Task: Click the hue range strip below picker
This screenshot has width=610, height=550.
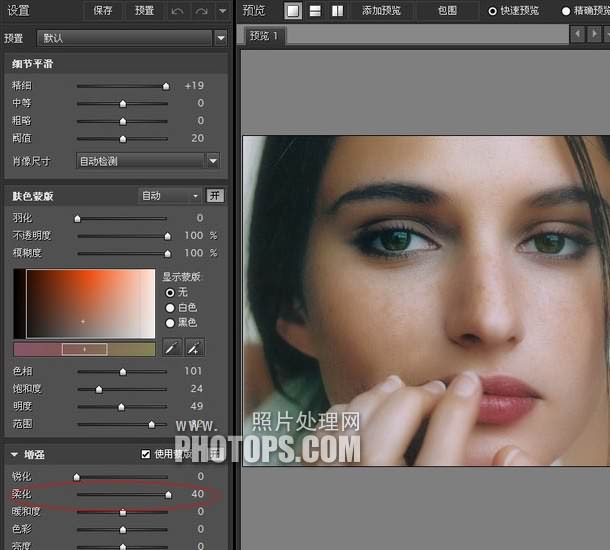Action: pos(84,349)
